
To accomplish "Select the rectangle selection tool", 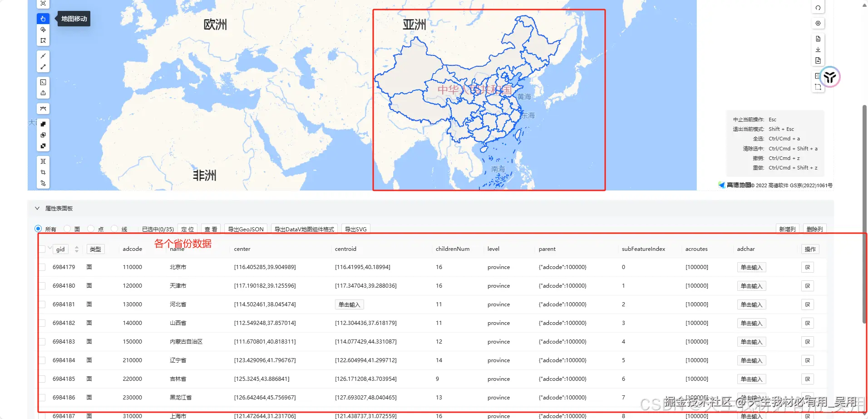I will 43,40.
